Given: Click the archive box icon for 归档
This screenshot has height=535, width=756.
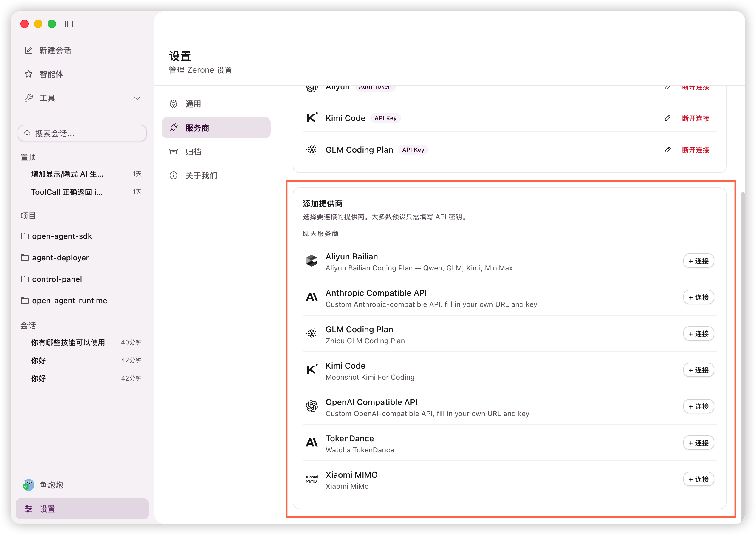Looking at the screenshot, I should pos(173,151).
